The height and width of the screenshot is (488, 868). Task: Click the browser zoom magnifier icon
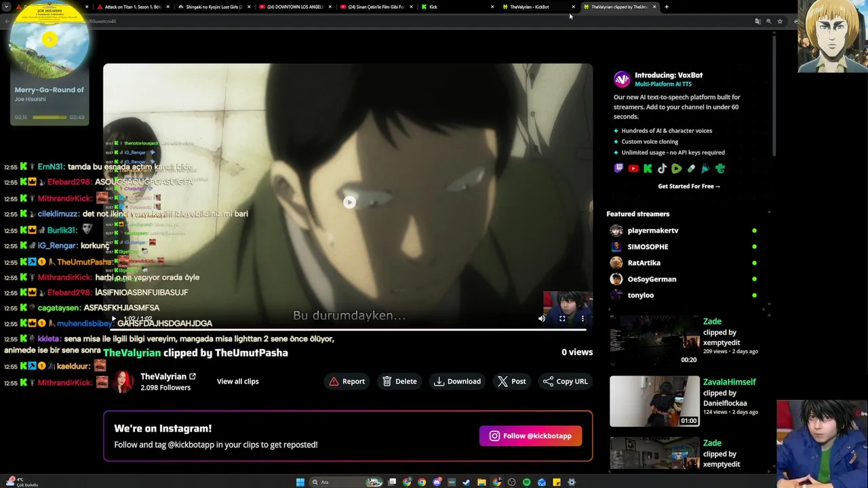pos(768,21)
